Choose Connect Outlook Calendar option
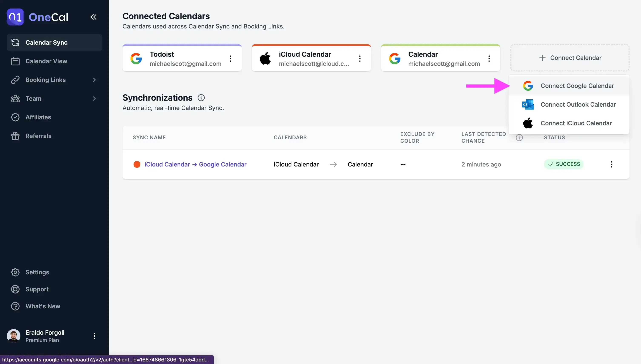The width and height of the screenshot is (641, 364). 578,104
